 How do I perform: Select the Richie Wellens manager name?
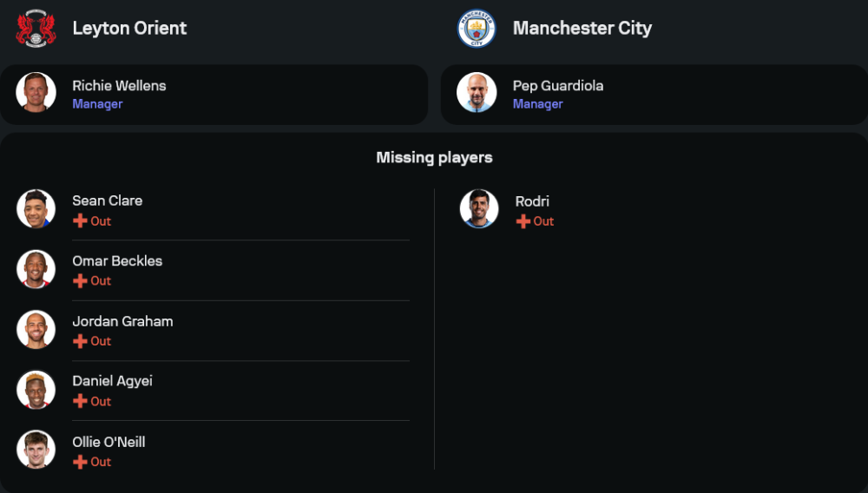click(x=119, y=86)
